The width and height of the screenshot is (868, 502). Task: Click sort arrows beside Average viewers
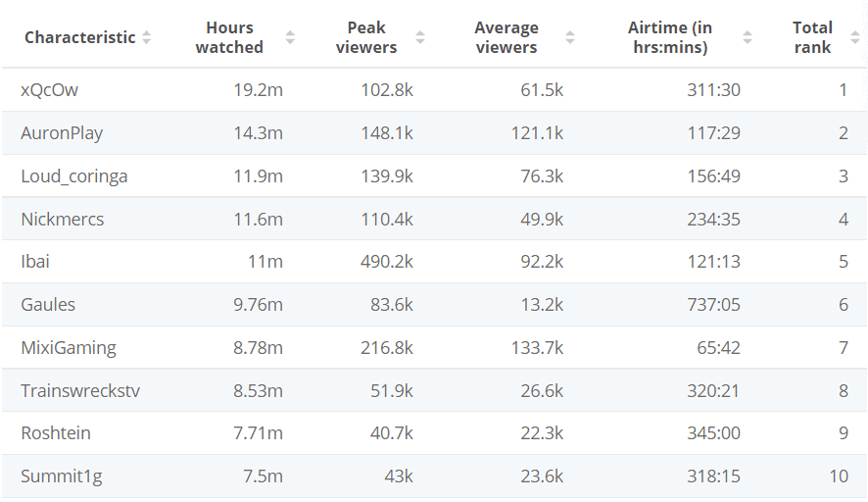(x=570, y=37)
